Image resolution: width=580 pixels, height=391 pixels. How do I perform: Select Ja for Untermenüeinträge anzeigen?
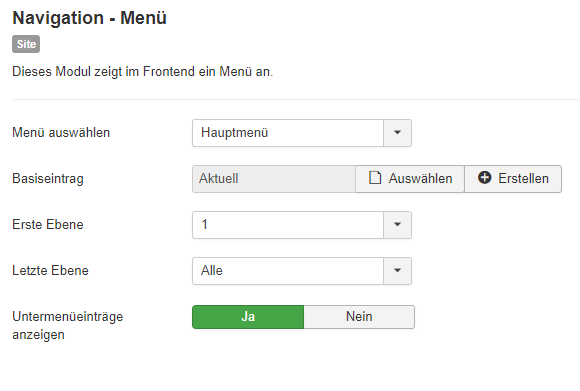248,317
